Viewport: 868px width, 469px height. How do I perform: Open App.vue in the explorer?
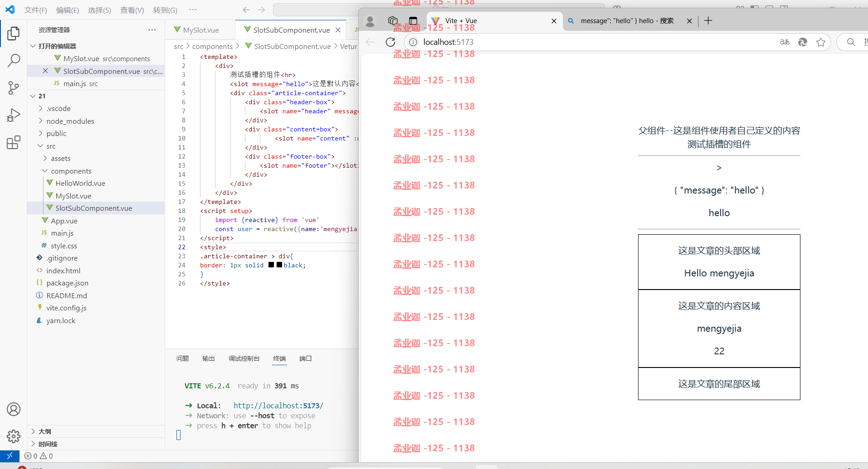click(x=64, y=221)
